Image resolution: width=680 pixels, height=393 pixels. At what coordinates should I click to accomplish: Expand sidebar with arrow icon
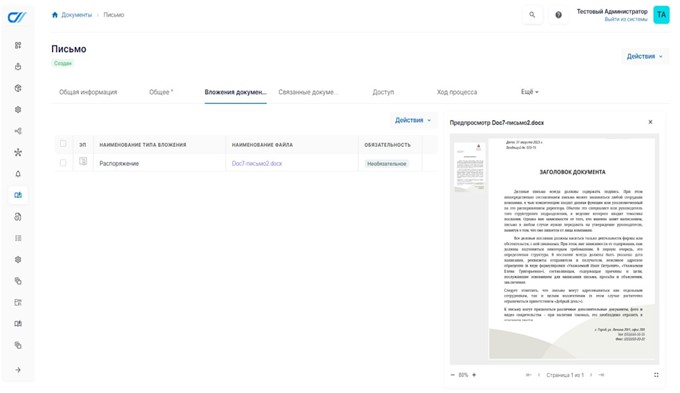pos(18,370)
